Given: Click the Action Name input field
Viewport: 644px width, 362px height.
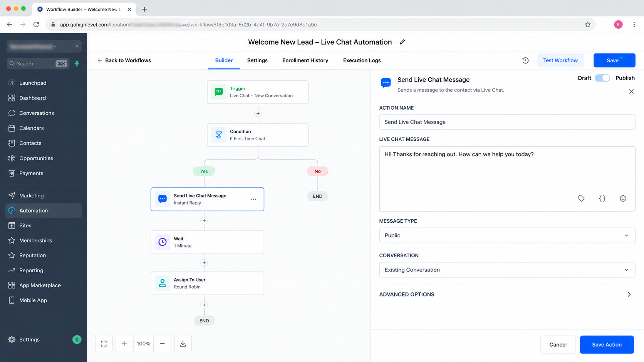Looking at the screenshot, I should [x=507, y=122].
